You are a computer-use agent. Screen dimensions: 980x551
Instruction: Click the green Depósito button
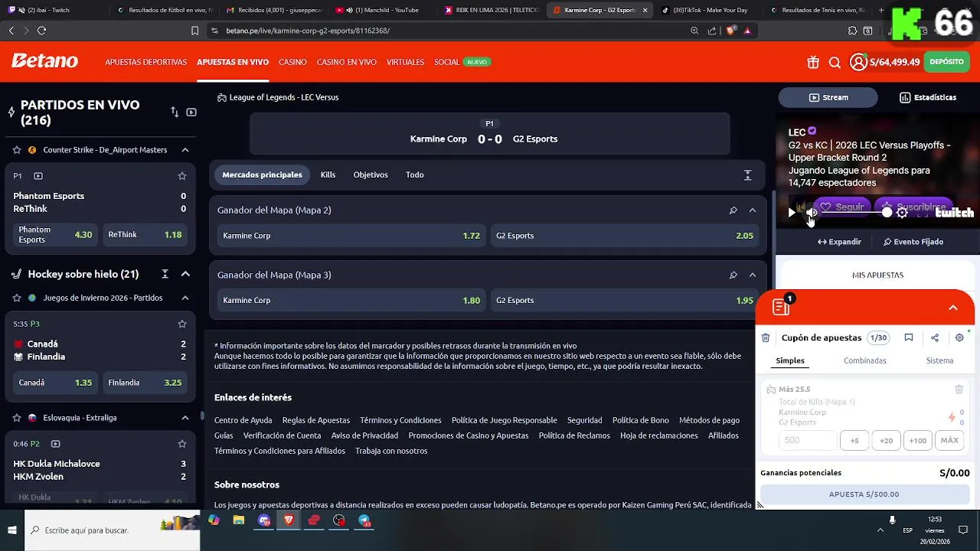point(947,62)
